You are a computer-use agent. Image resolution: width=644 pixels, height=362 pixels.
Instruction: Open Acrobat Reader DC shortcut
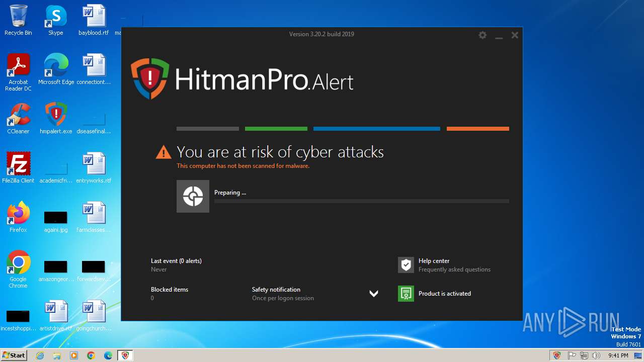pyautogui.click(x=18, y=72)
